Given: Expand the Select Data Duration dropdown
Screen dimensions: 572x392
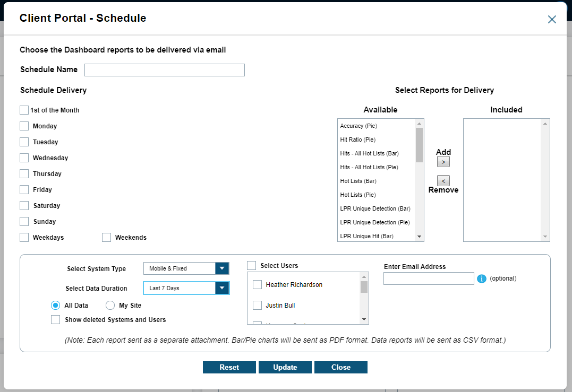Looking at the screenshot, I should 222,288.
